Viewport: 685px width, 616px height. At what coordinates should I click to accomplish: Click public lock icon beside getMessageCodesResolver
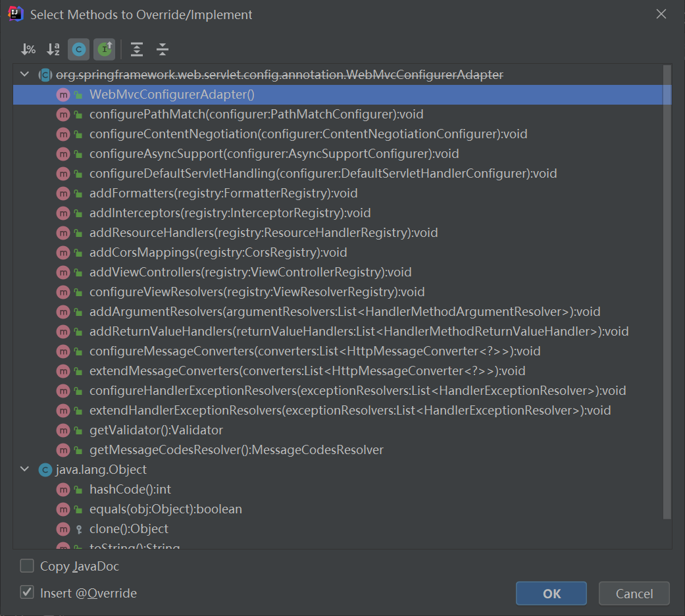78,450
